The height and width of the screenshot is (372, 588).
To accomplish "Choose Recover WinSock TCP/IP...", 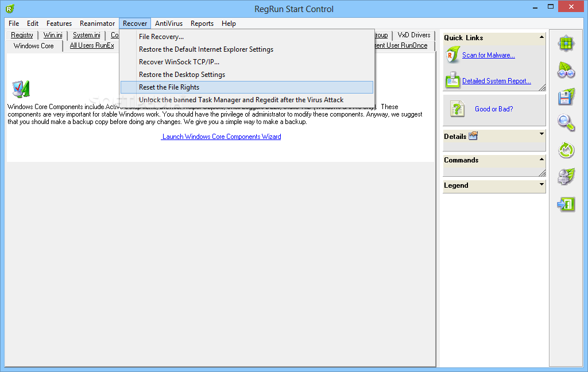I will [247, 62].
